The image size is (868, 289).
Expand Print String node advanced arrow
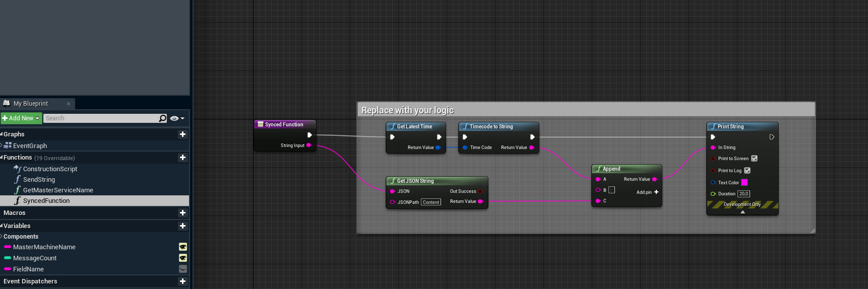coord(742,212)
